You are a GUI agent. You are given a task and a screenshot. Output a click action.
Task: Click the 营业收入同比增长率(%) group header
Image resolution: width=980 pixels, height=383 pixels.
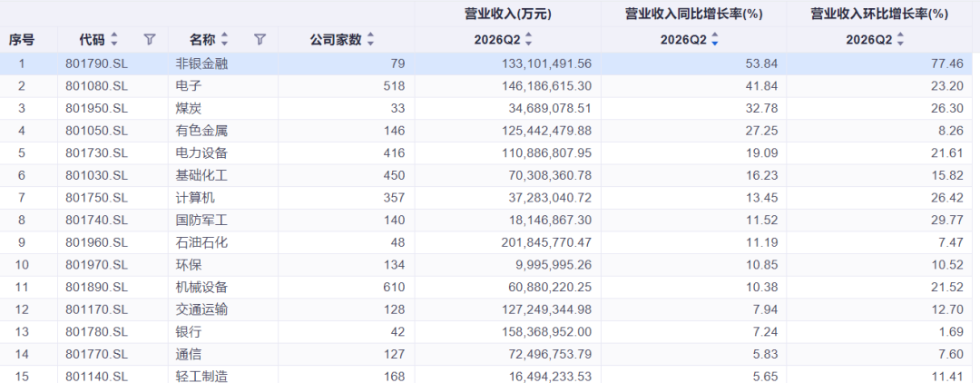[694, 14]
